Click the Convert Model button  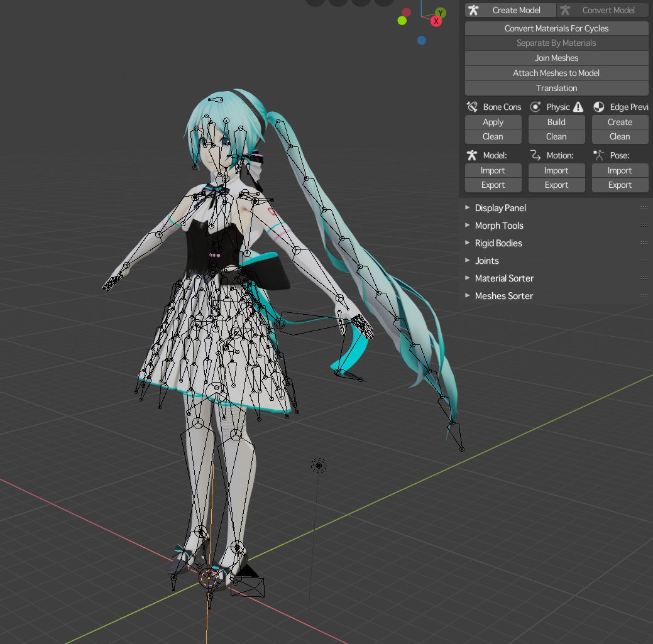(x=603, y=10)
